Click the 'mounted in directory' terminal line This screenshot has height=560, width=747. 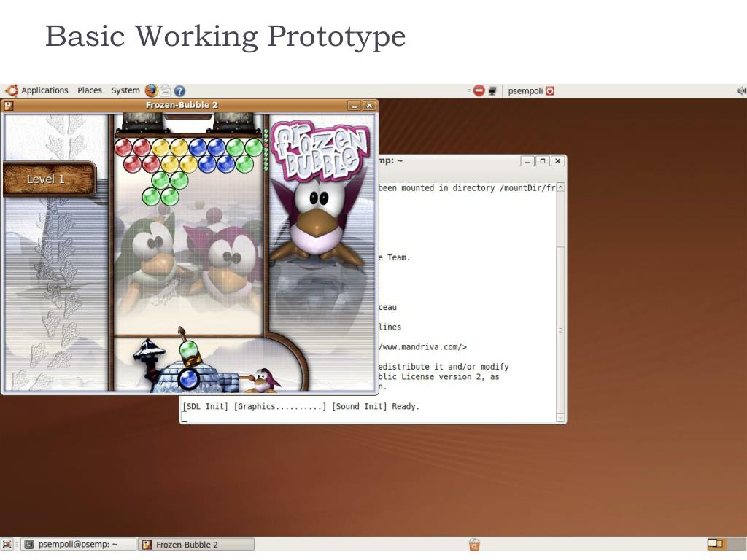point(467,187)
